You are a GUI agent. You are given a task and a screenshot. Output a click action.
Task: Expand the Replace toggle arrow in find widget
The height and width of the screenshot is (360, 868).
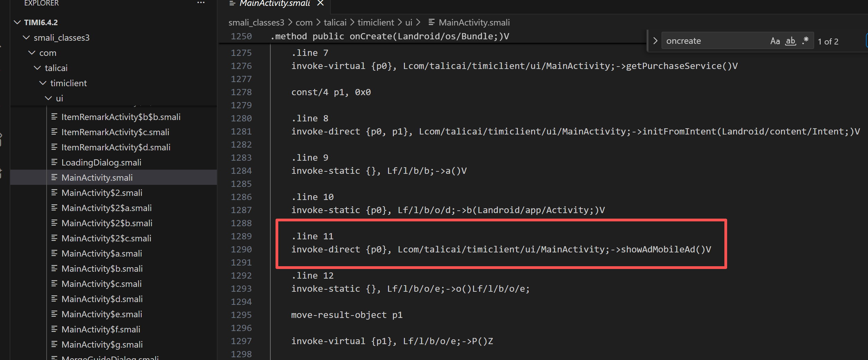coord(655,41)
